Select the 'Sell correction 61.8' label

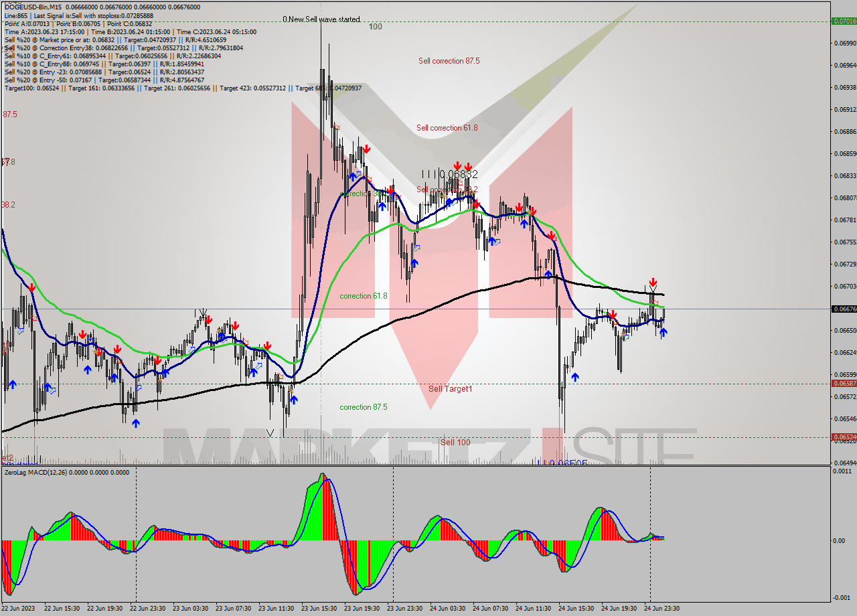(x=447, y=128)
